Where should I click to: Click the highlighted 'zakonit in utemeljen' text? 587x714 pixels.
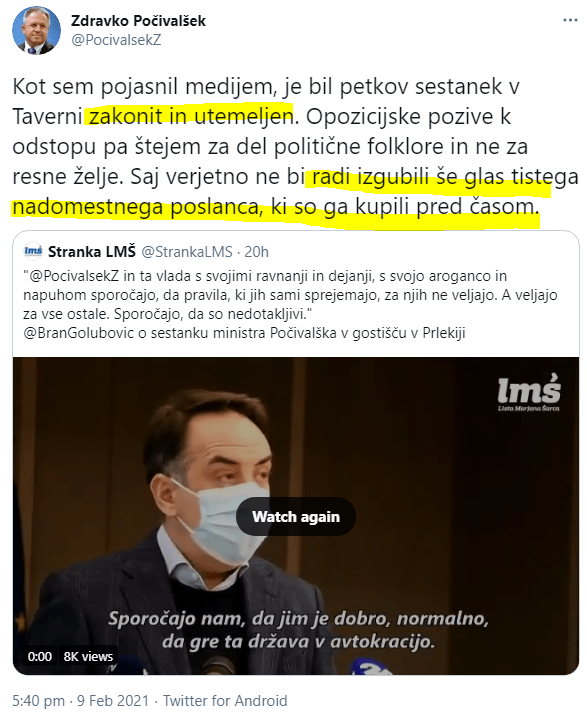tap(191, 116)
